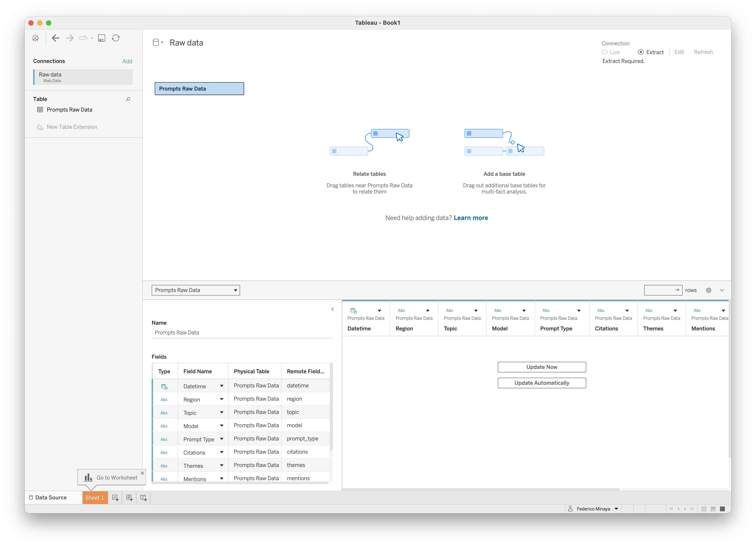756x546 pixels.
Task: Click the Forward arrow in the toolbar
Action: tap(70, 38)
